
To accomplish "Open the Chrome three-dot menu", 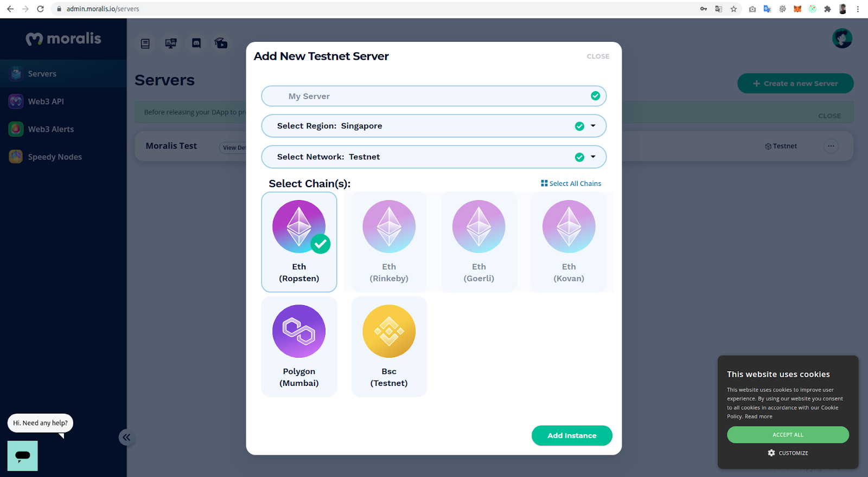I will click(858, 9).
